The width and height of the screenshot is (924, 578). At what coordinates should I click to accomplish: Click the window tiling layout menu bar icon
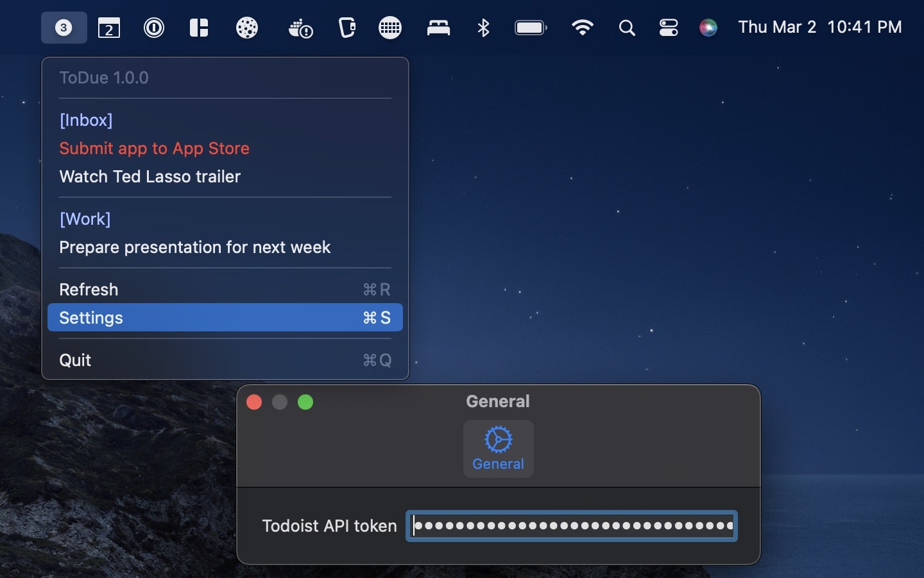pyautogui.click(x=199, y=28)
